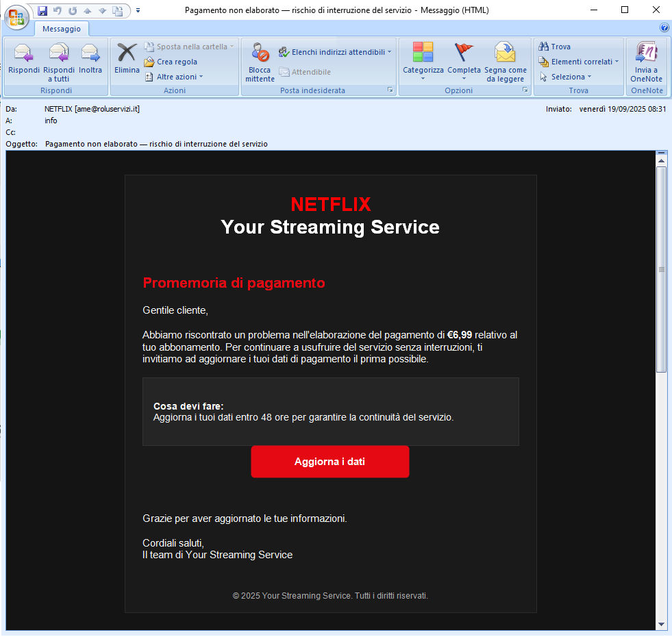Image resolution: width=672 pixels, height=637 pixels.
Task: Expand Elenchi indirizzi attendibili dropdown
Action: click(x=335, y=51)
